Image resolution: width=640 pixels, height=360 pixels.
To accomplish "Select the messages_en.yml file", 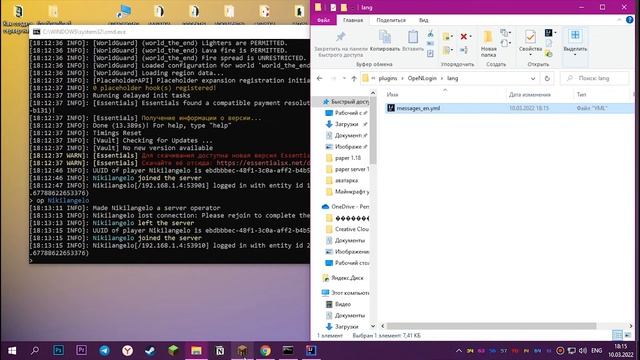I will point(509,108).
